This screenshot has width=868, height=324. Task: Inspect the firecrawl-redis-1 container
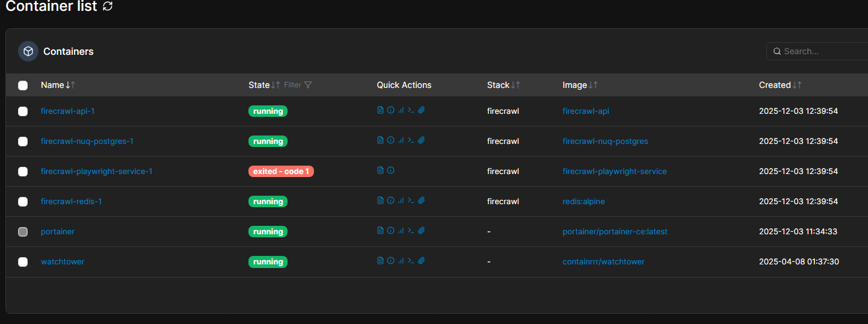390,201
